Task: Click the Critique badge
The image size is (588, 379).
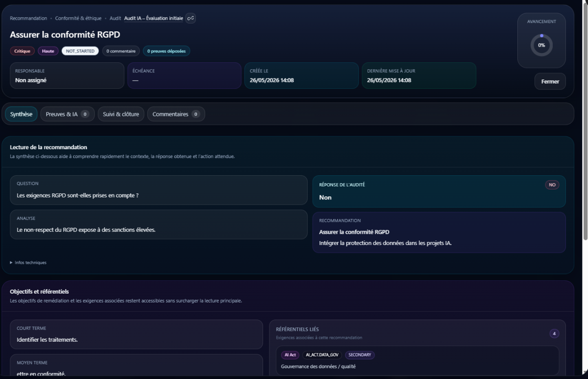Action: 22,51
